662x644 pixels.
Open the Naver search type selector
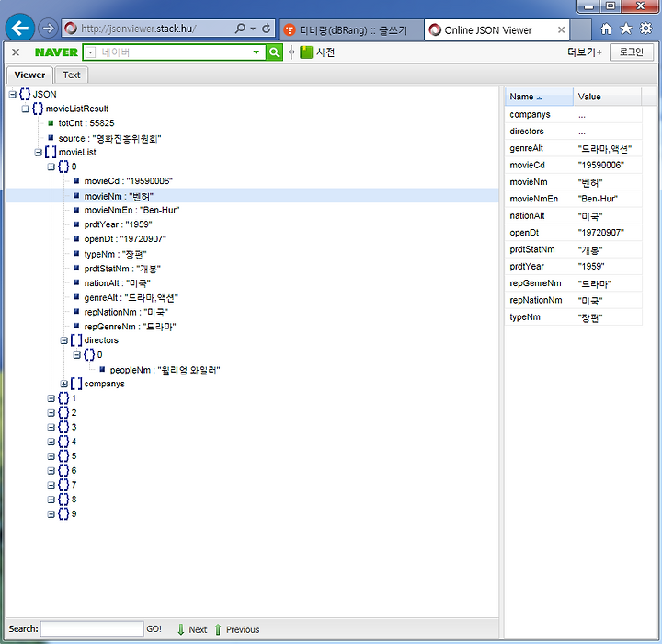tap(90, 52)
